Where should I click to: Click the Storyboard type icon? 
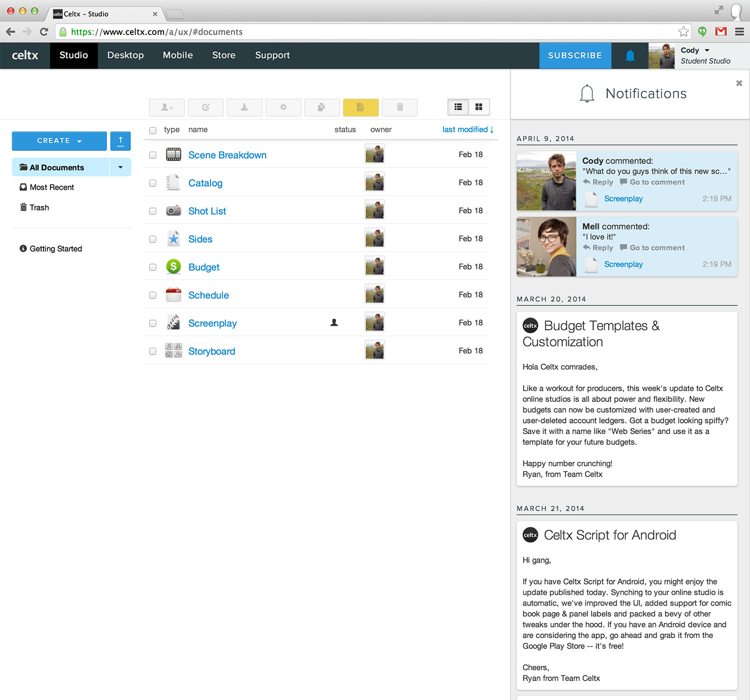coord(173,350)
